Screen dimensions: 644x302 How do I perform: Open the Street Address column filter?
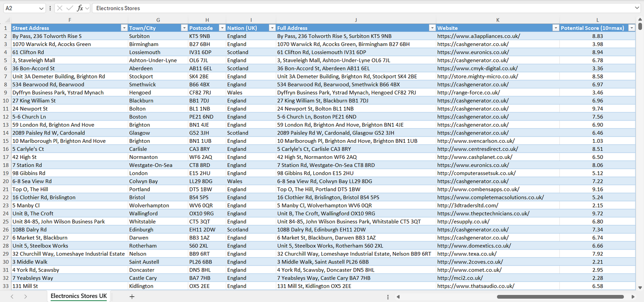tap(124, 28)
